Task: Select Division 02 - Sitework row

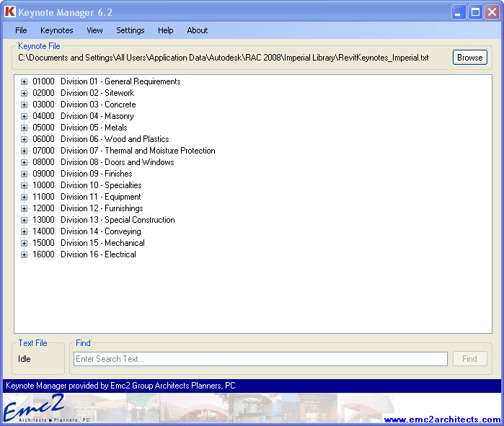Action: pos(83,93)
